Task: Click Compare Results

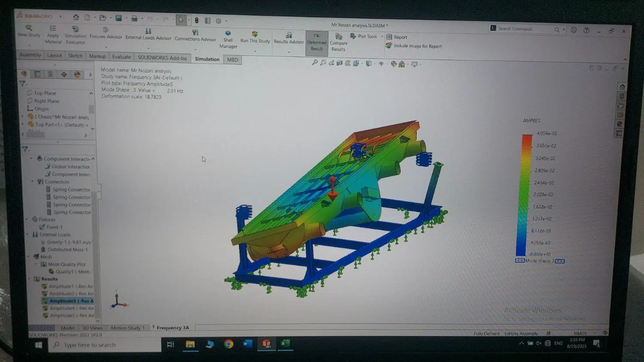Action: (339, 42)
